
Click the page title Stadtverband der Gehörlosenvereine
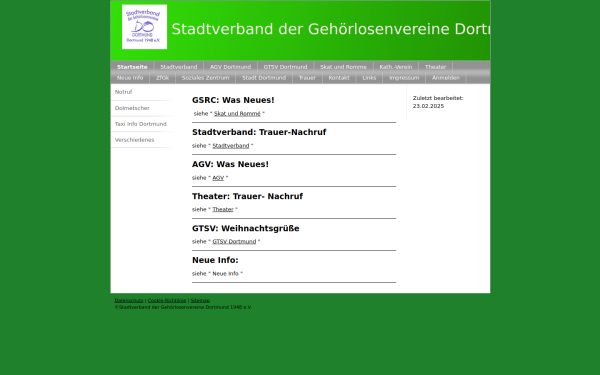[x=331, y=29]
